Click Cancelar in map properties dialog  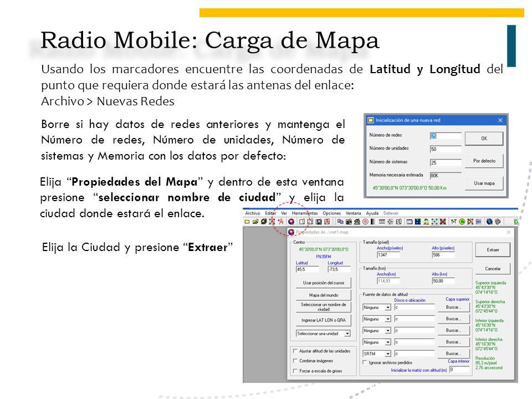(493, 269)
